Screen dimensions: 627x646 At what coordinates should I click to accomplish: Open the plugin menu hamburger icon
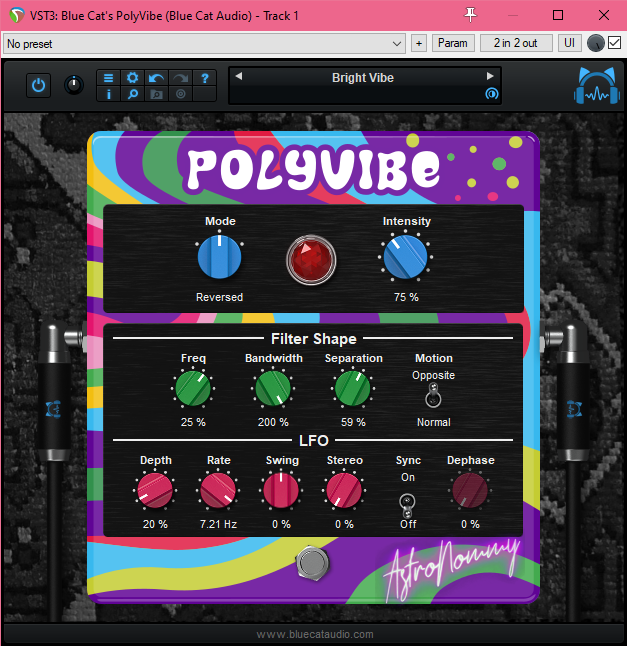pyautogui.click(x=109, y=78)
